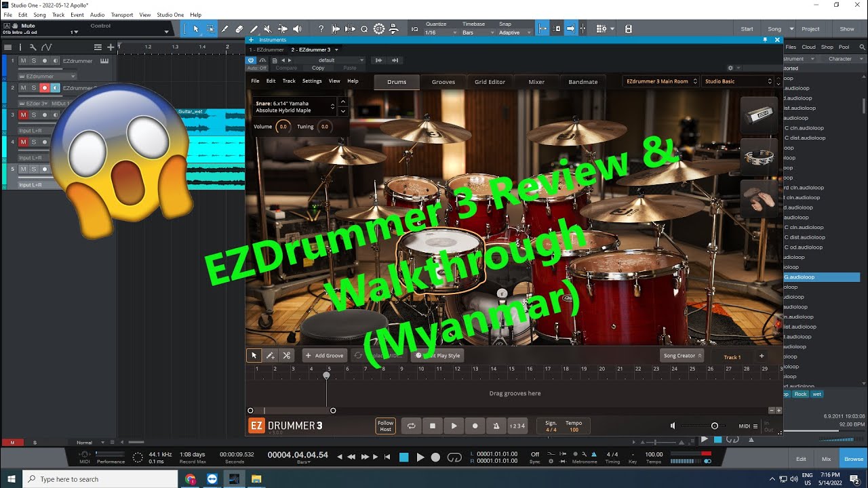Open the Snap Adaptive dropdown
The height and width of the screenshot is (488, 868).
point(514,33)
